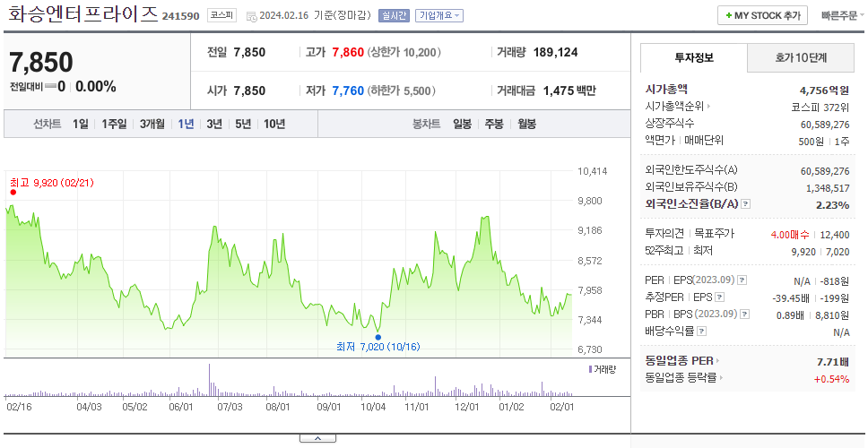
Task: Show the 일봉 candlestick chart
Action: click(x=462, y=124)
